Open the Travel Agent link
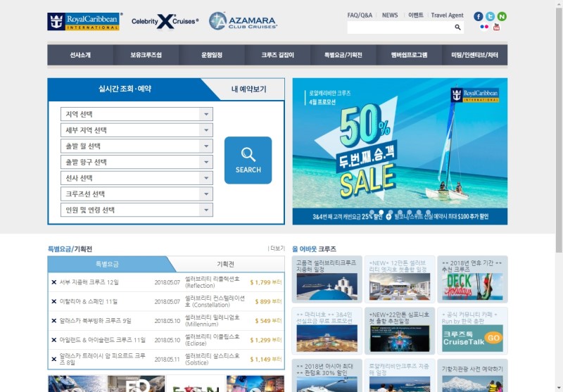This screenshot has height=392, width=563. coord(447,15)
